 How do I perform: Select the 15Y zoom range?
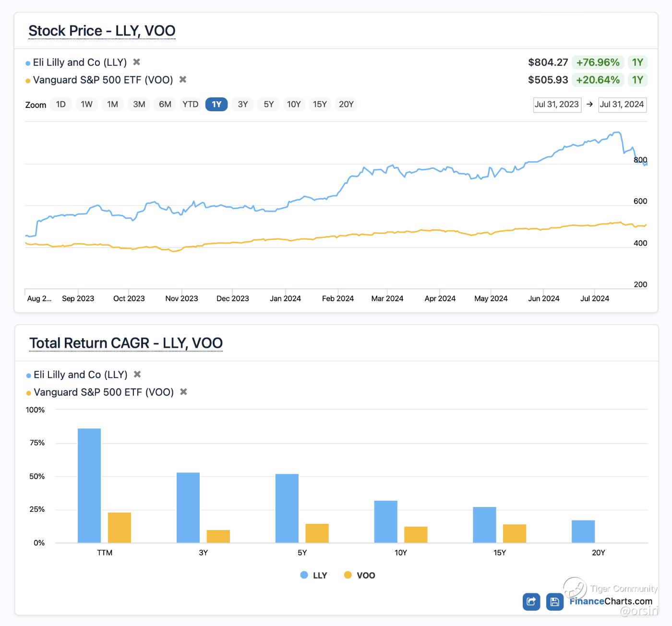point(320,105)
